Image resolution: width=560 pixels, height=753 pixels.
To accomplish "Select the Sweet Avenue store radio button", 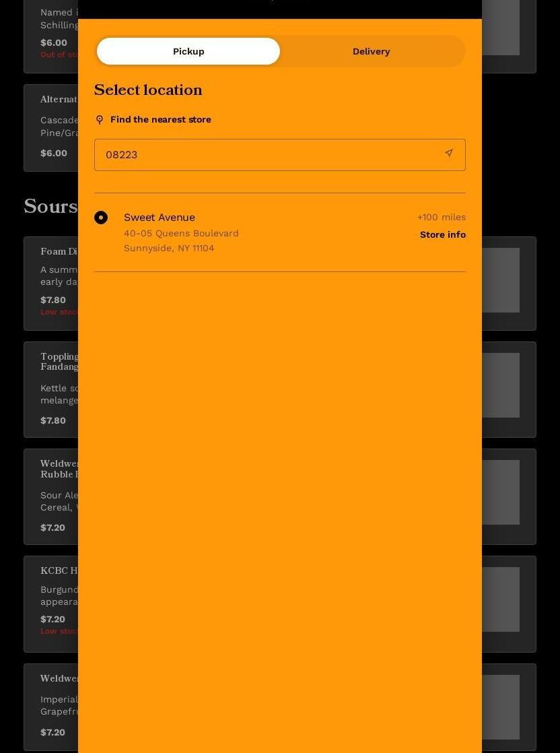I will pyautogui.click(x=101, y=218).
